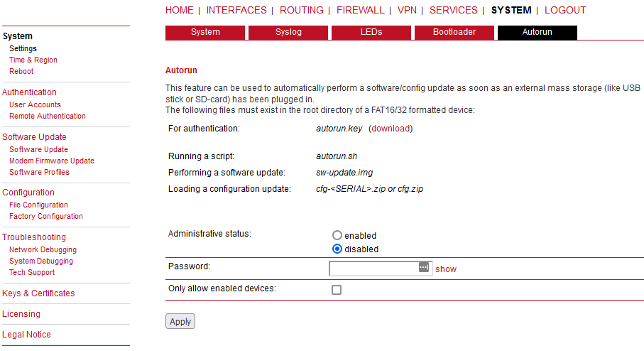Image resolution: width=644 pixels, height=351 pixels.
Task: Go to FIREWALL in top navigation
Action: point(360,10)
